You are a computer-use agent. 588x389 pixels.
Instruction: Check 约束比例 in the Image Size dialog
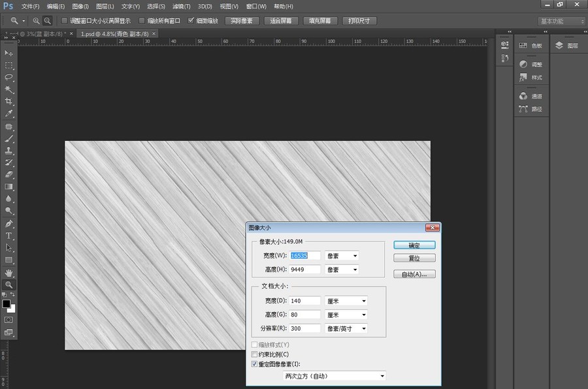[254, 354]
